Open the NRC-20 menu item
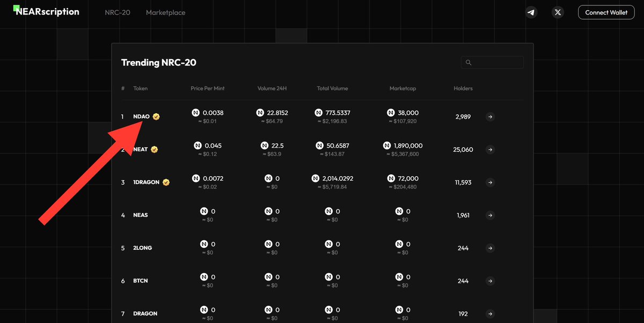This screenshot has width=644, height=323. [118, 12]
